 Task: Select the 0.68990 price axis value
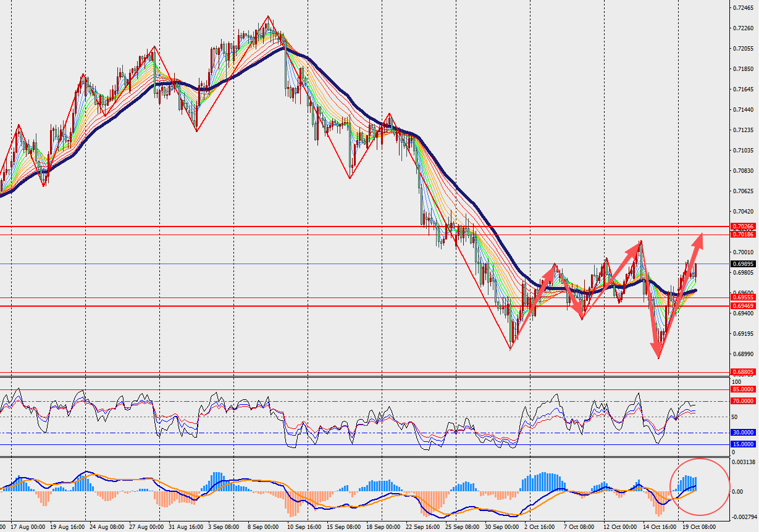point(743,354)
